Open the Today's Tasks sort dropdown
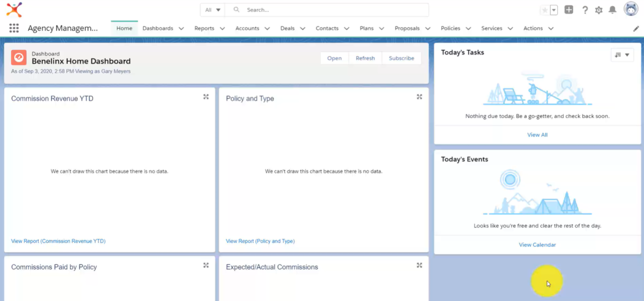 tap(622, 54)
